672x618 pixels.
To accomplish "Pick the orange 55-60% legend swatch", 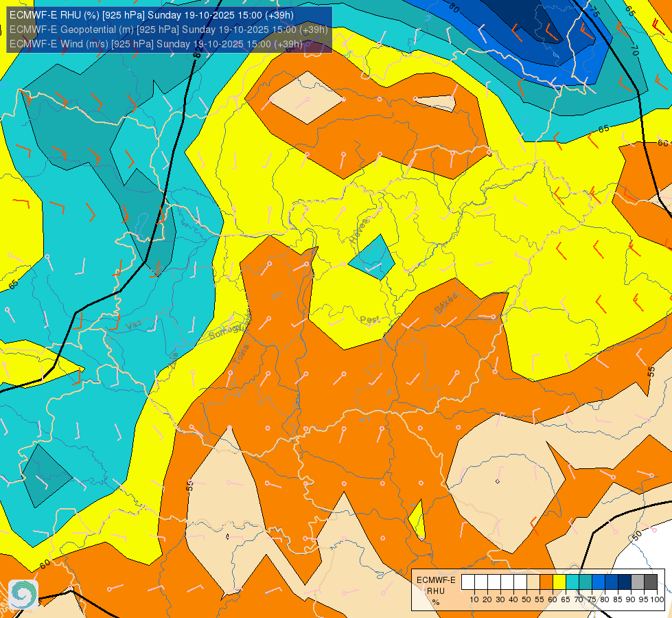I will [546, 582].
